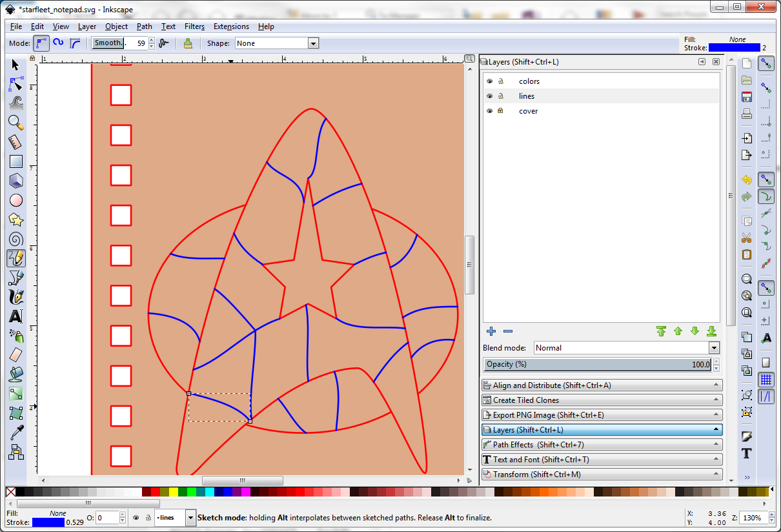Select the Pencil freehand tool
The image size is (781, 532).
[15, 258]
